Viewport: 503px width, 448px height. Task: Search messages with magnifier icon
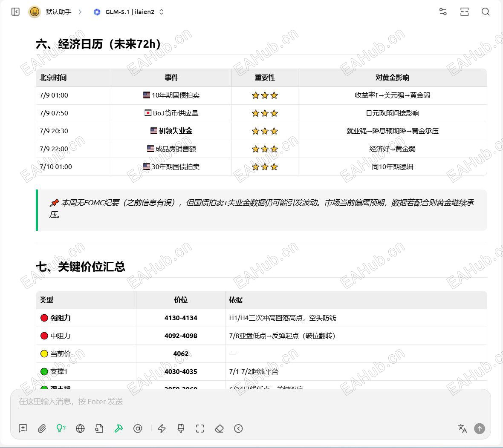pyautogui.click(x=486, y=12)
